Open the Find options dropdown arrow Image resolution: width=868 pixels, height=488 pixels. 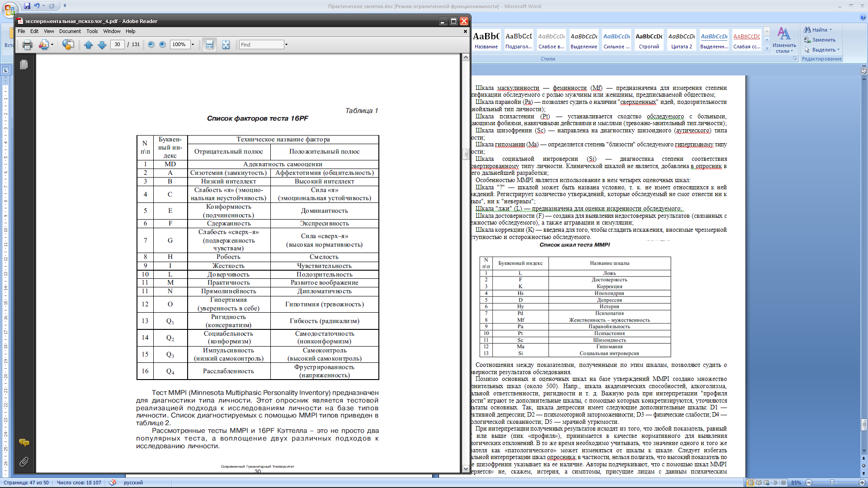[x=286, y=44]
